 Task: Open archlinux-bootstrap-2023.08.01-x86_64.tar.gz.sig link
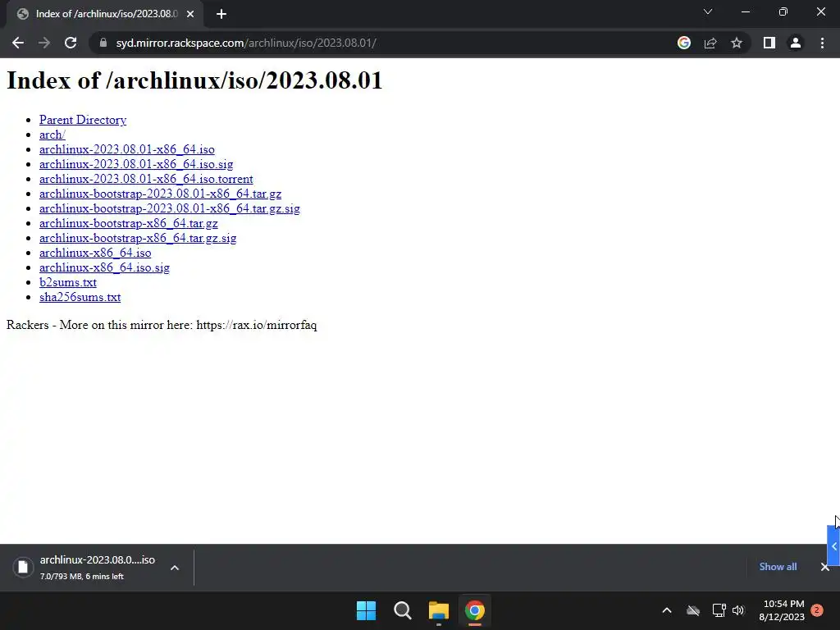(169, 208)
